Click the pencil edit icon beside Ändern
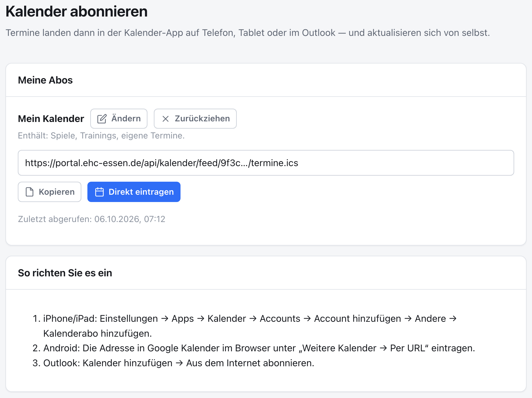532x398 pixels. tap(102, 119)
